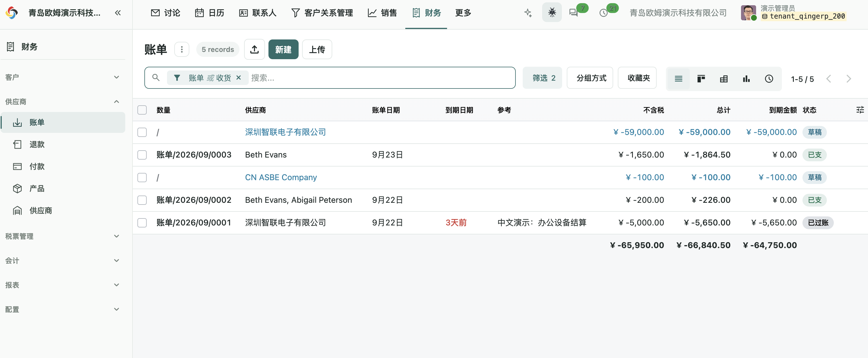Switch to list view icon
The width and height of the screenshot is (868, 358).
pos(678,79)
